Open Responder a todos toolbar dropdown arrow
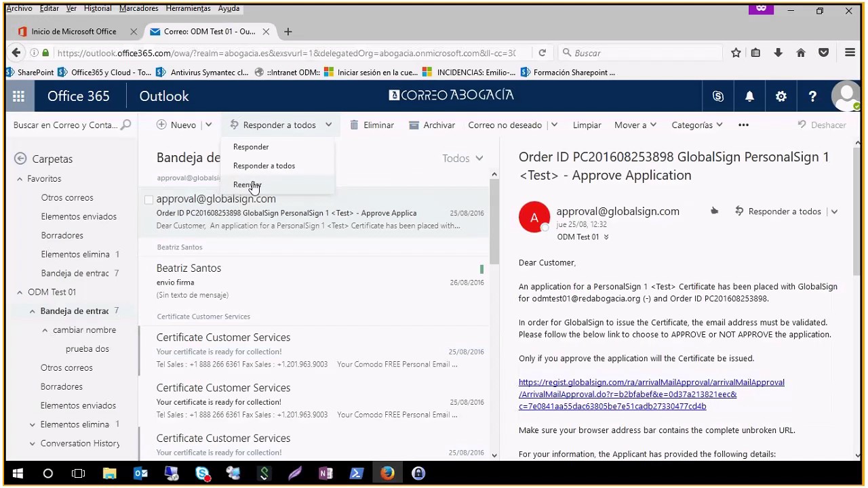Viewport: 868px width, 488px height. pos(328,125)
